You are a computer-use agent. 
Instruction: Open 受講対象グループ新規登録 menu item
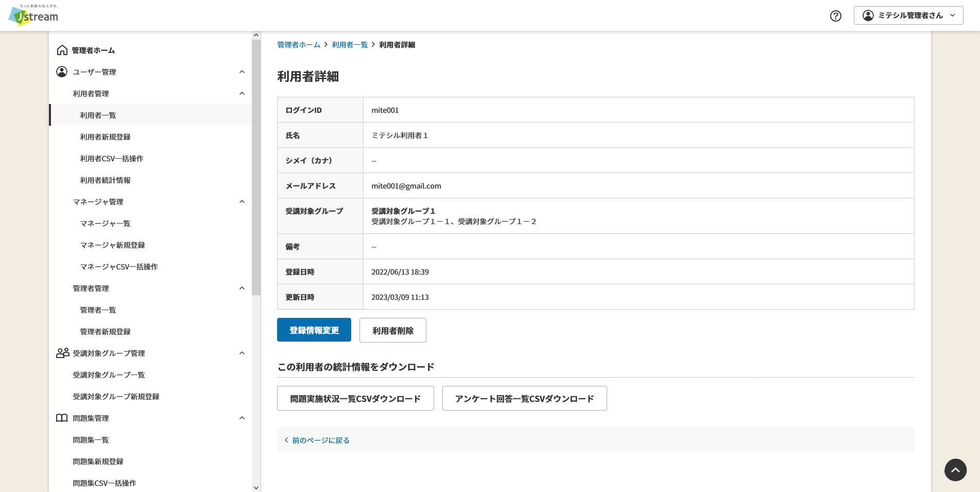[x=116, y=396]
